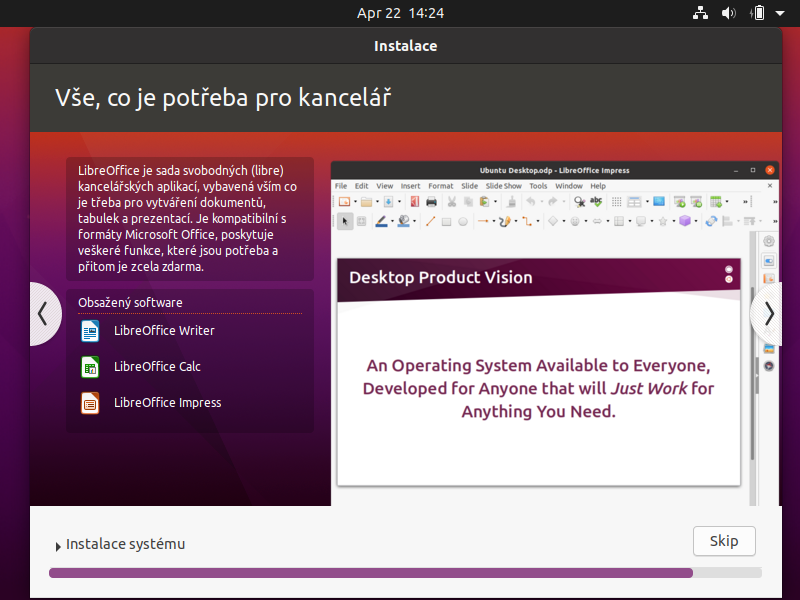
Task: Open the Open folder dropdown arrow
Action: tap(377, 202)
